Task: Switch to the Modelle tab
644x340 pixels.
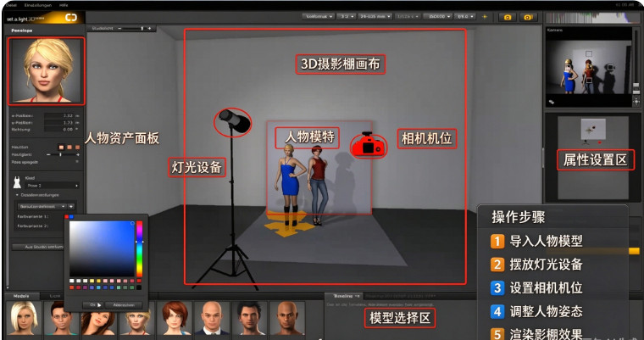Action: coord(21,296)
